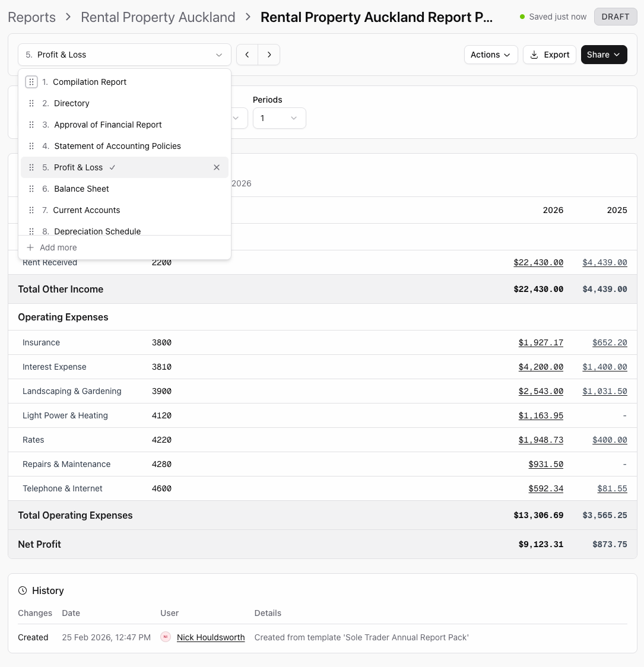Navigate to Reports breadcrumb
The image size is (644, 667).
pyautogui.click(x=32, y=17)
